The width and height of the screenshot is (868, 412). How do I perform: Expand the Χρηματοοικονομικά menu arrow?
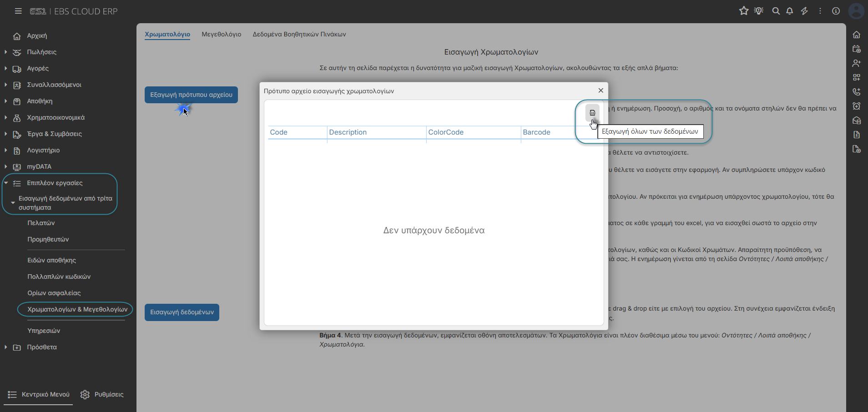tap(5, 118)
